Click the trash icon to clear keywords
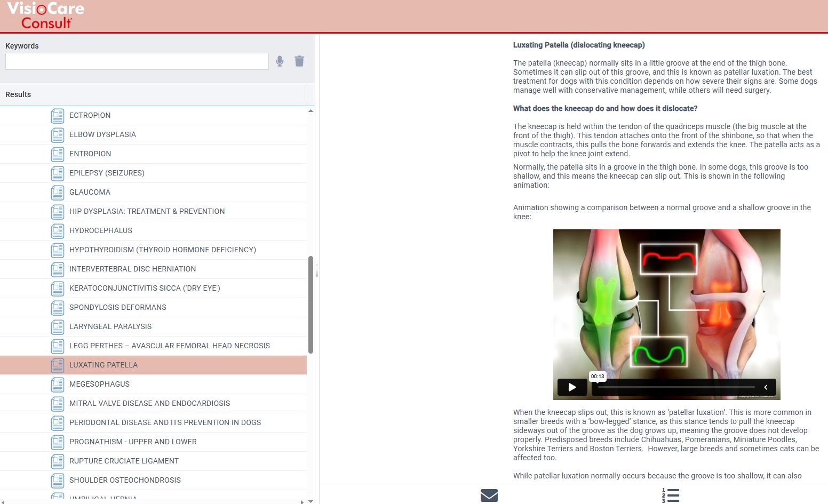This screenshot has height=504, width=828. pyautogui.click(x=299, y=61)
